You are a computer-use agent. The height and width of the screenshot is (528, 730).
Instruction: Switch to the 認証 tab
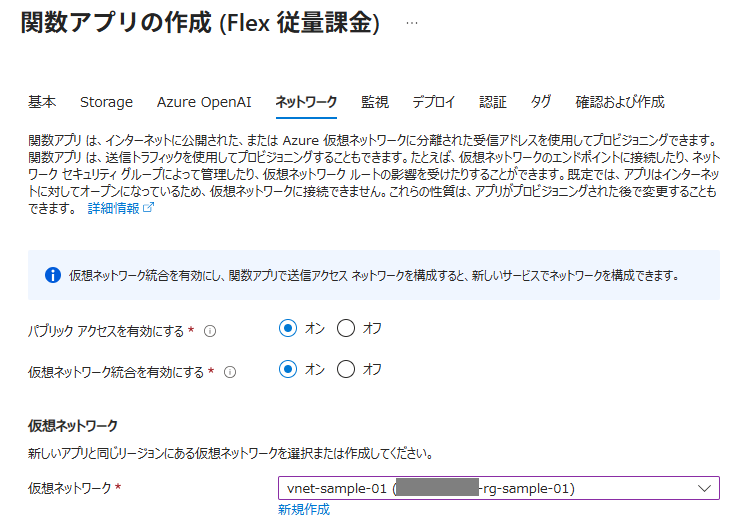[x=493, y=102]
